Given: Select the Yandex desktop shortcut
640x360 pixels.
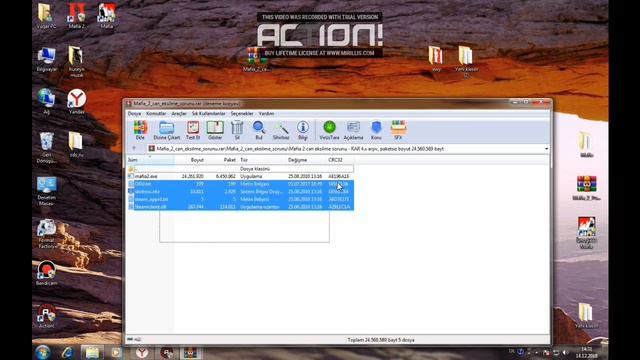Looking at the screenshot, I should point(76,102).
